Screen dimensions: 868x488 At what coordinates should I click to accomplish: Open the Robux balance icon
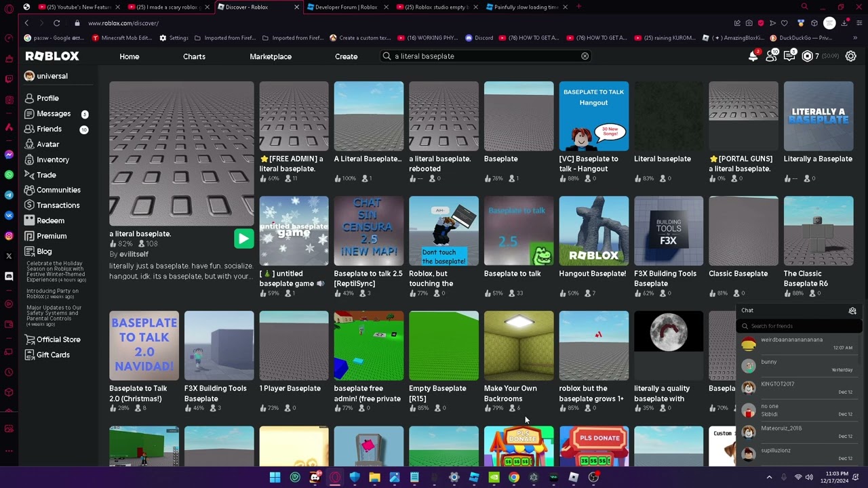(807, 56)
